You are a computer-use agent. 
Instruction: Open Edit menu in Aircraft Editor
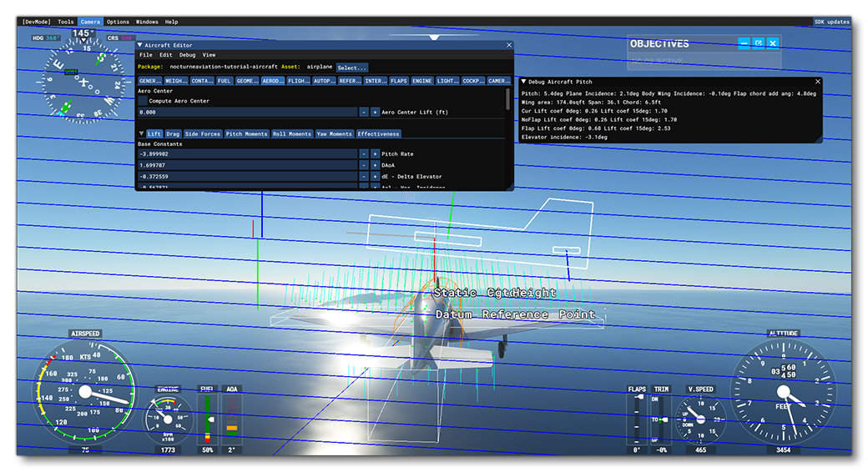165,55
